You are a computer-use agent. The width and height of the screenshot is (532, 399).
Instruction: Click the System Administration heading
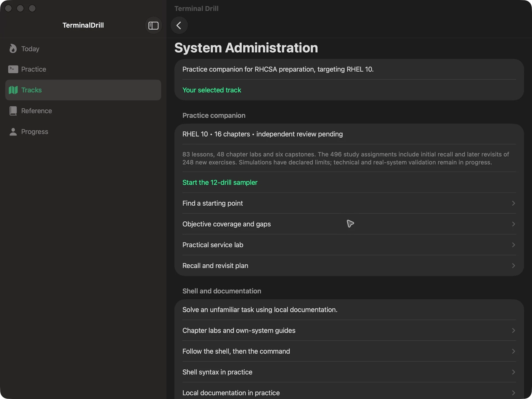(x=246, y=48)
